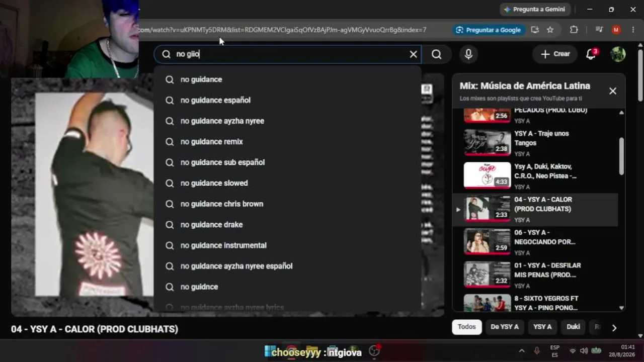Select suggestion "no guidance ayzha nyree"
This screenshot has width=644, height=362.
click(288, 121)
